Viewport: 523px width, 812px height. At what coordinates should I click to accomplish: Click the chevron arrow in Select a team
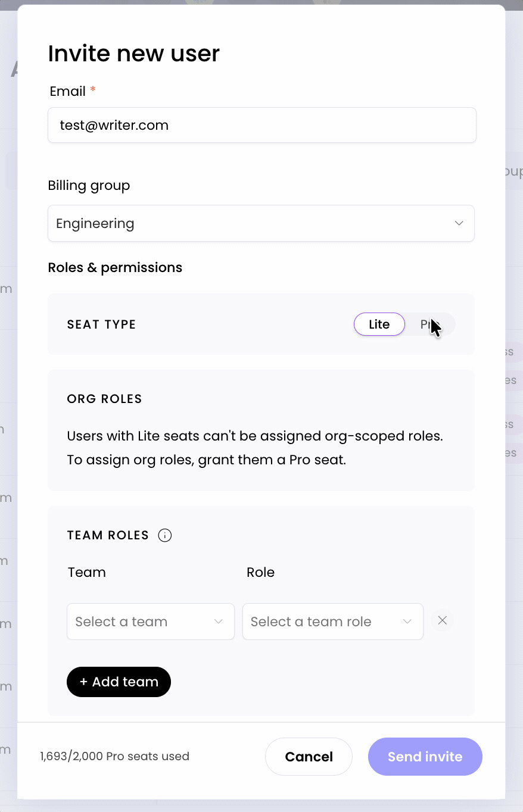coord(219,622)
